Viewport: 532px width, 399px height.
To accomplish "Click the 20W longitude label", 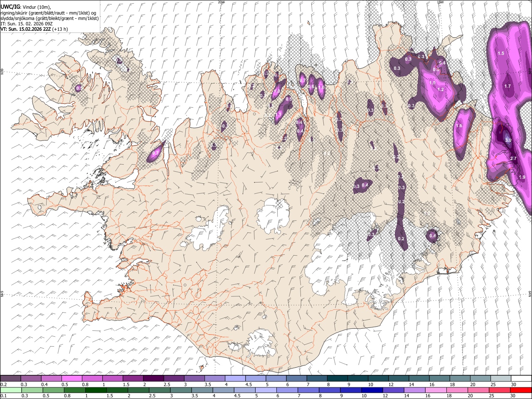I will click(x=221, y=2).
